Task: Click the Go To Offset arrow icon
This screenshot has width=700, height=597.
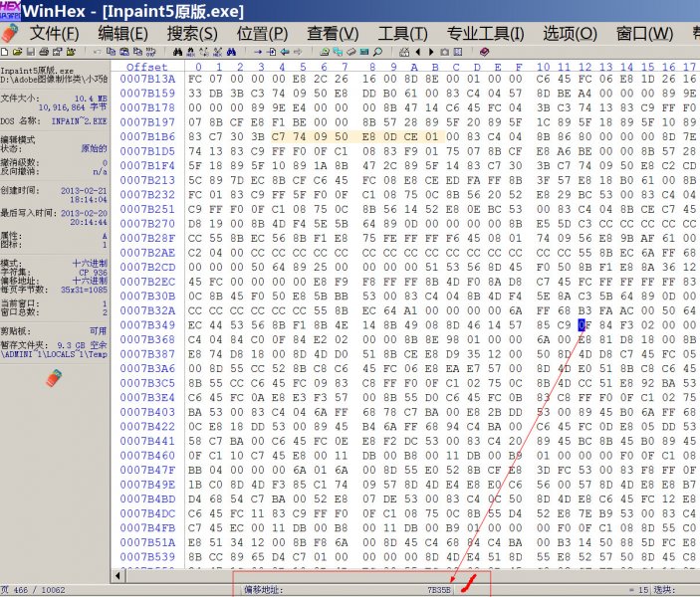Action: pos(258,52)
